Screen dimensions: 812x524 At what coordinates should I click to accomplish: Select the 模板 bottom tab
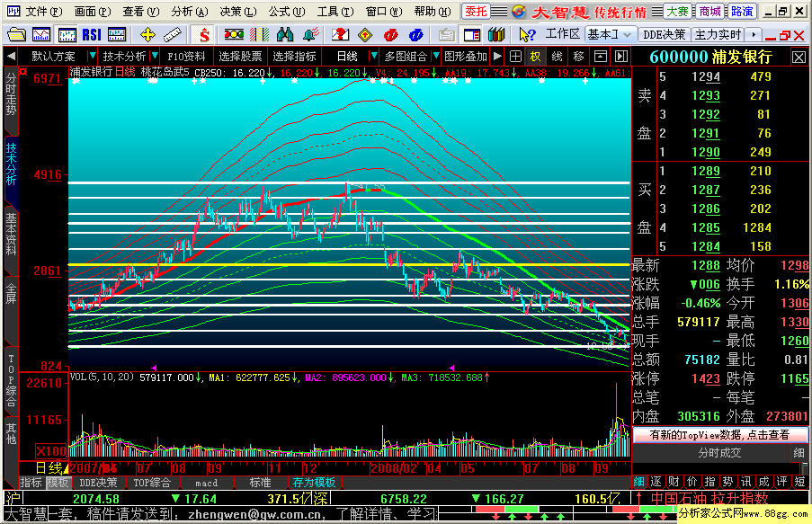57,483
